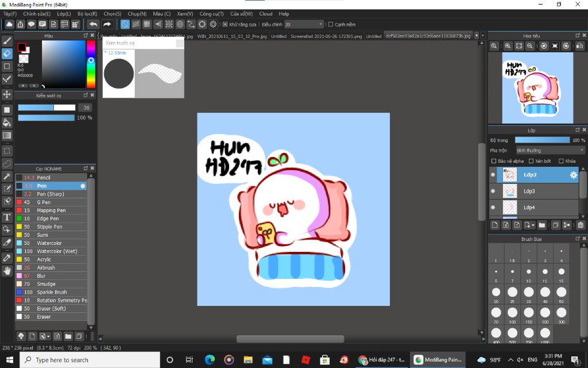This screenshot has height=368, width=588.
Task: Select the Magic Wand tool
Action: [7, 177]
